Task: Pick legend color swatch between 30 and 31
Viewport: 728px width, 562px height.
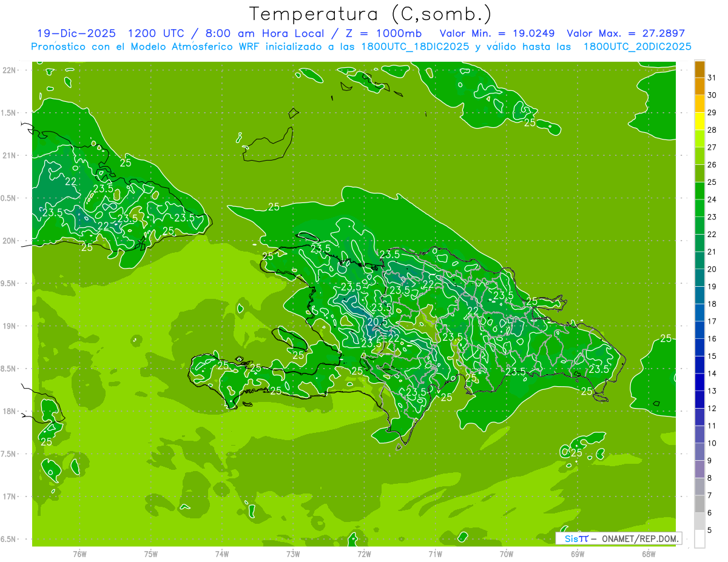Action: (699, 86)
